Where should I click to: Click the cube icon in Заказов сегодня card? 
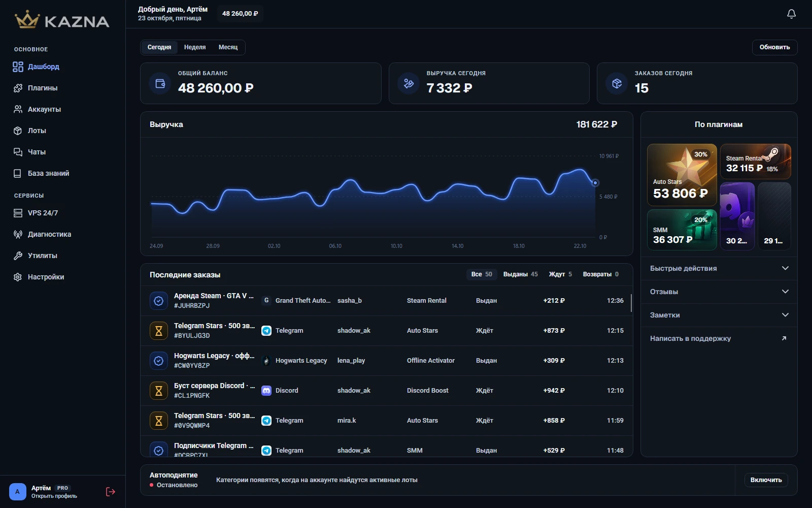coord(617,83)
